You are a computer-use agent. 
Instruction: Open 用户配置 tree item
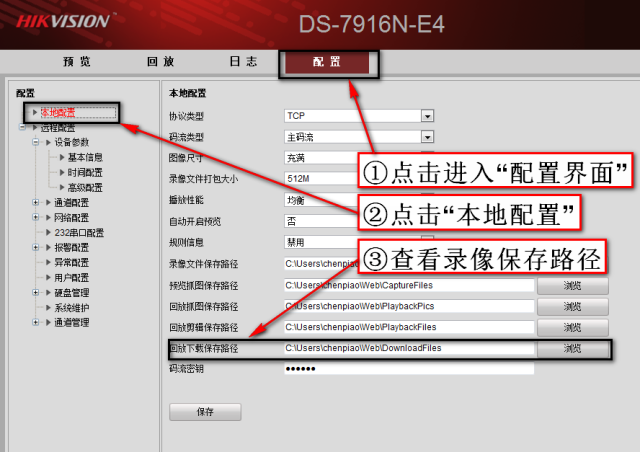click(71, 278)
